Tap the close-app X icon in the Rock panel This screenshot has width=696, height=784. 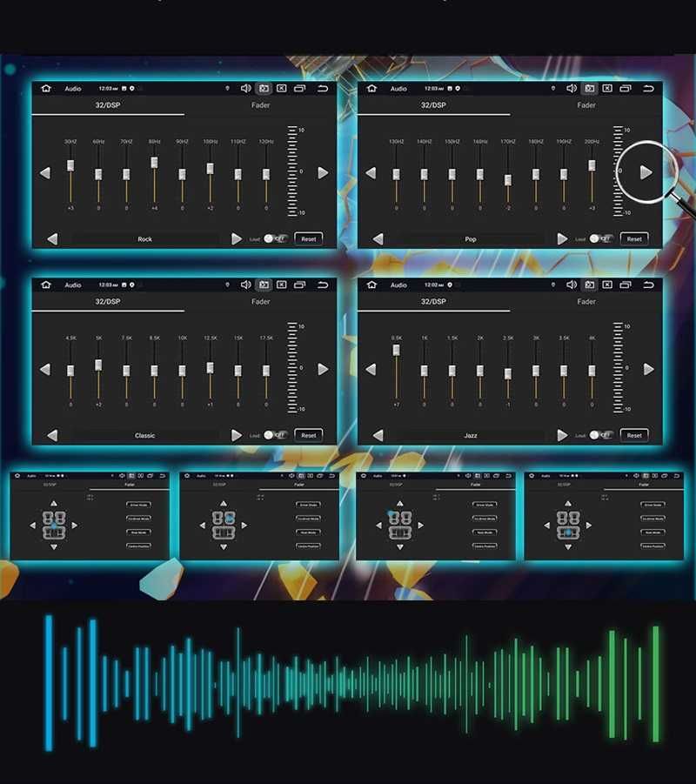(x=282, y=89)
